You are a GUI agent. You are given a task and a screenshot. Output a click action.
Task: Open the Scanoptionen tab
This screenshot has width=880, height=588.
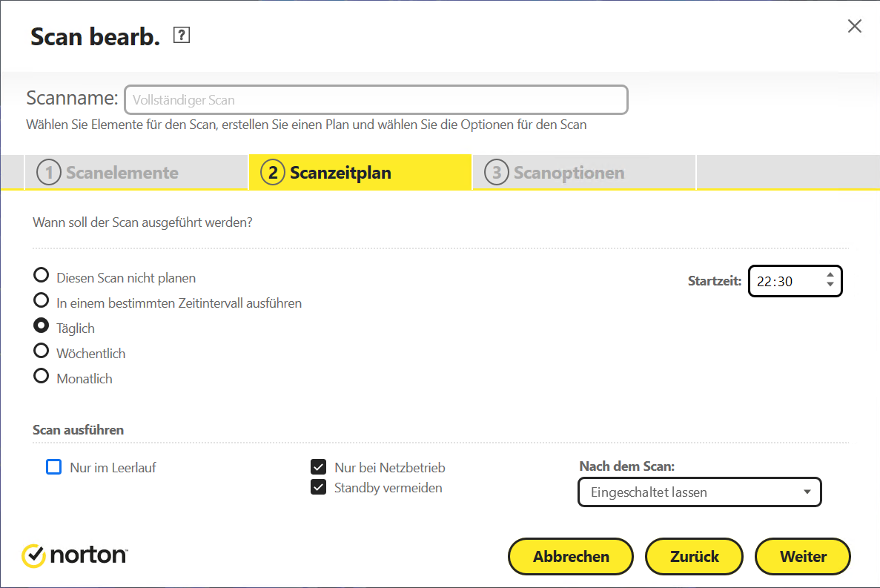(x=583, y=172)
